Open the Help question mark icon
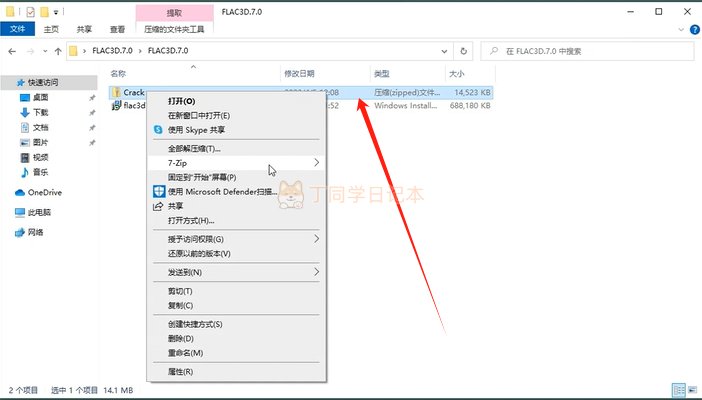This screenshot has height=400, width=702. pos(694,30)
